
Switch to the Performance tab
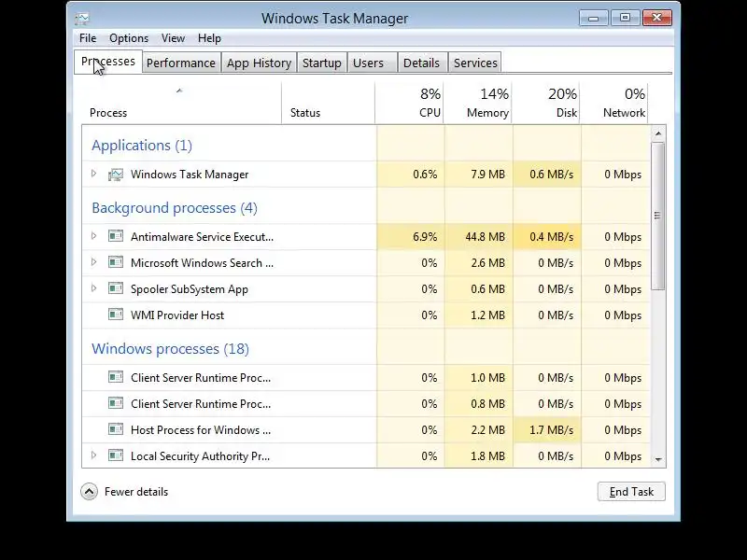[181, 63]
